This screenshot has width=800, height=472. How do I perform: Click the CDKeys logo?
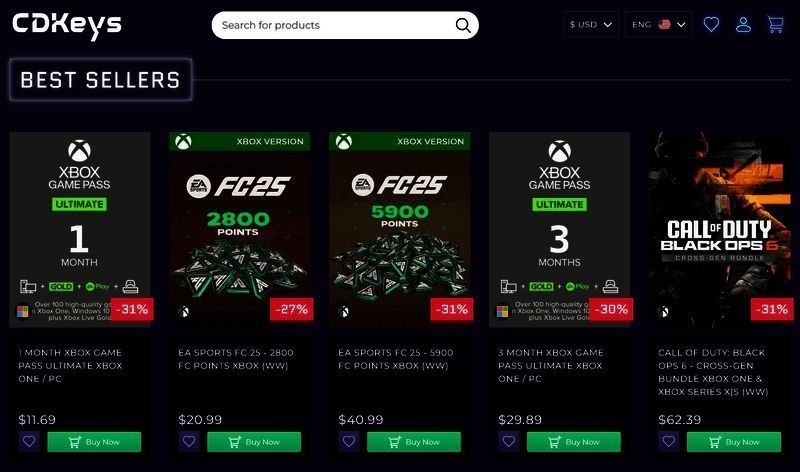coord(67,25)
